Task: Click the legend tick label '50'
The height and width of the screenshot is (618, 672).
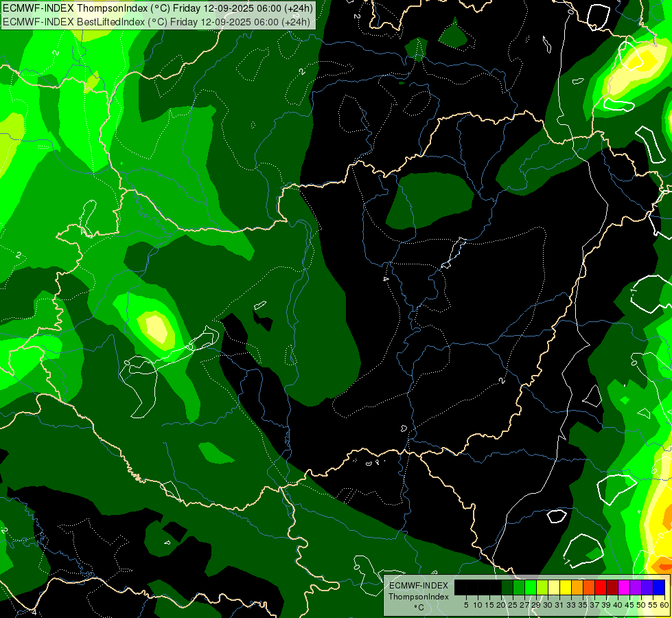Action: tap(641, 605)
